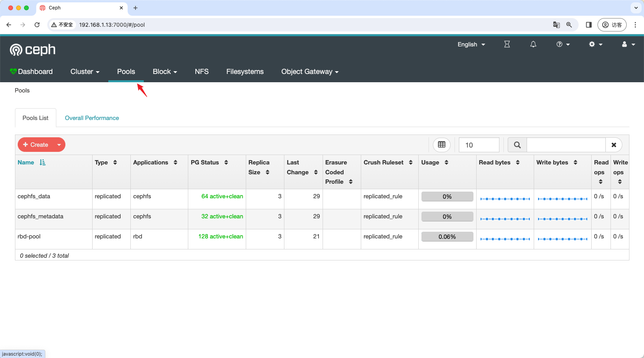This screenshot has height=358, width=644.
Task: Click cephfs_data usage bar showing 0%
Action: click(447, 197)
